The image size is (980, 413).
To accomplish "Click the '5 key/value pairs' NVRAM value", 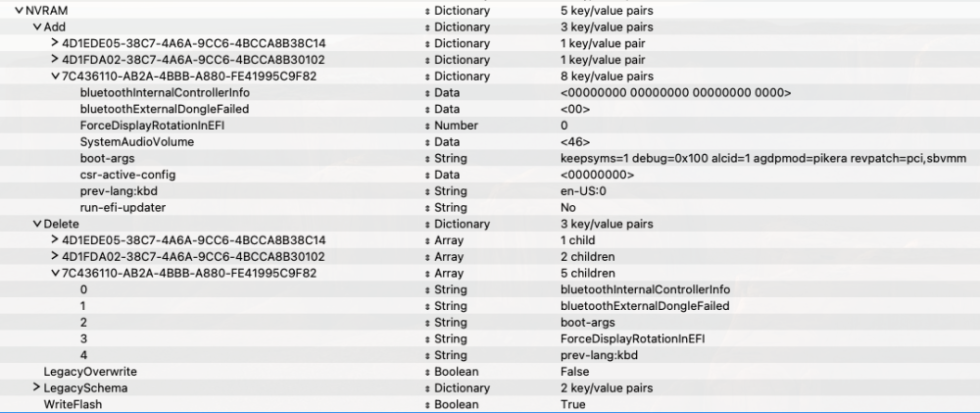I will (x=607, y=11).
